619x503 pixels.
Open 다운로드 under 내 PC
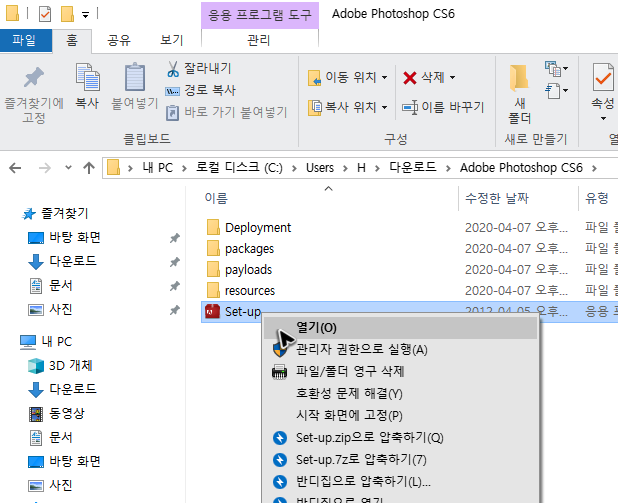[73, 390]
